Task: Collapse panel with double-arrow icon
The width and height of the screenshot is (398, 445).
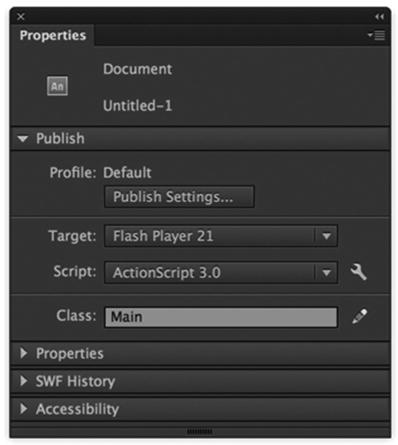Action: [379, 17]
